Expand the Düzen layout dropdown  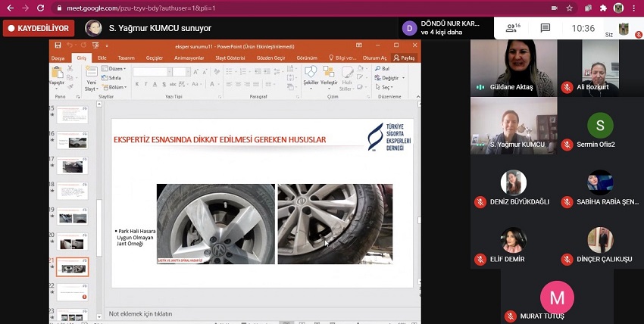(114, 69)
